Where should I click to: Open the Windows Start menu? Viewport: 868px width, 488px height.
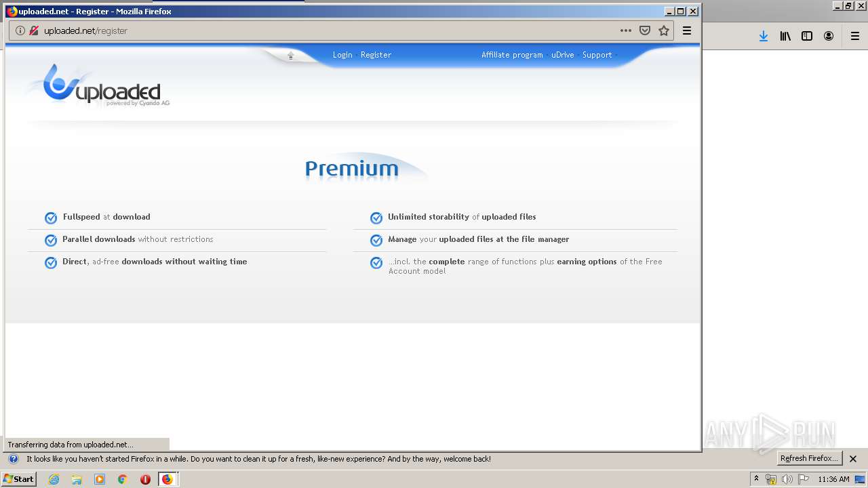point(19,479)
